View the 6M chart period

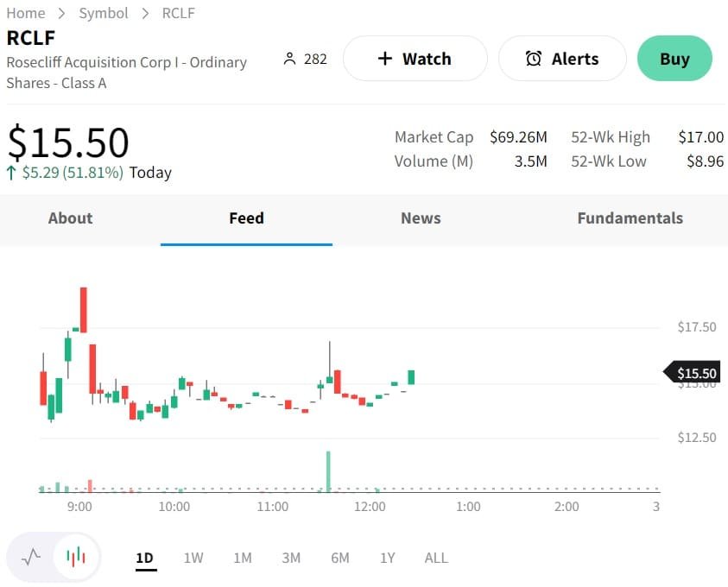[339, 558]
